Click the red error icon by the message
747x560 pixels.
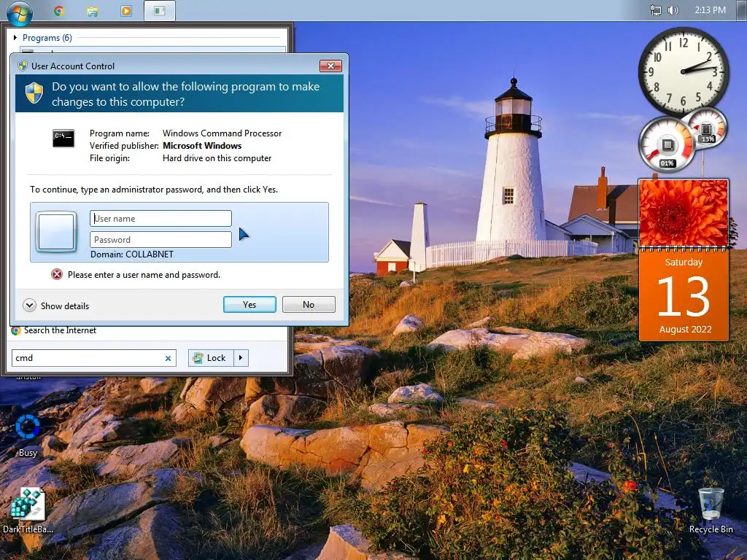[57, 274]
